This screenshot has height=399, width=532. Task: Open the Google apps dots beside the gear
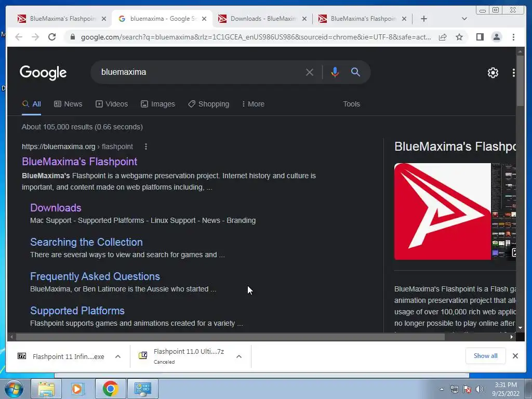tap(513, 72)
